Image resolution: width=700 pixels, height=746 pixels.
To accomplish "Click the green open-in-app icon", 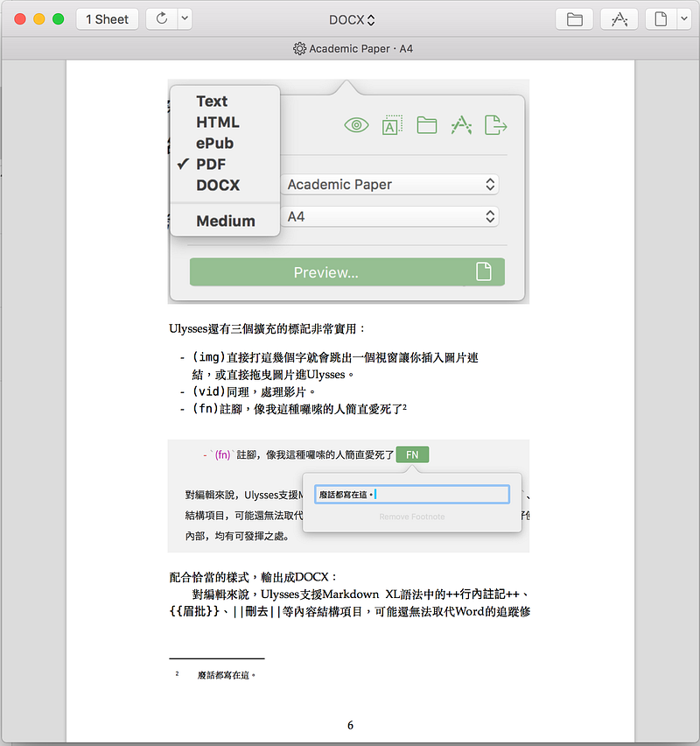I will click(461, 125).
